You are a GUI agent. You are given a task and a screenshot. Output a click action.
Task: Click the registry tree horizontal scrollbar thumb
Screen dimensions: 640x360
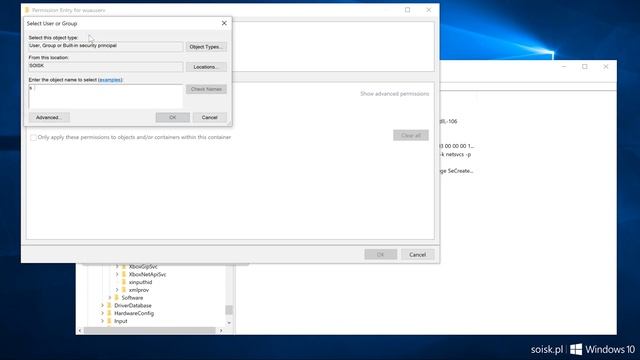150,331
